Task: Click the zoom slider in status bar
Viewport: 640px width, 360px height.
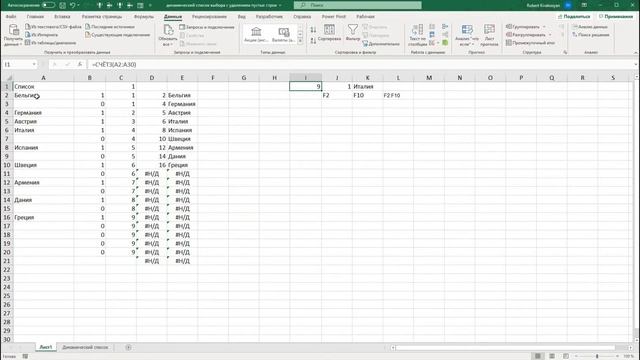Action: point(597,356)
